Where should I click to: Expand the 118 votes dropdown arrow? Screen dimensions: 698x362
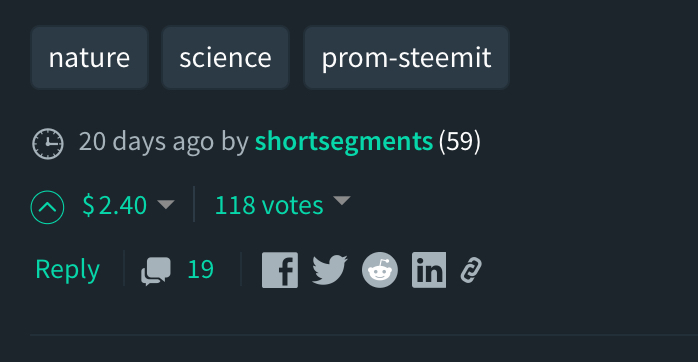pyautogui.click(x=342, y=200)
